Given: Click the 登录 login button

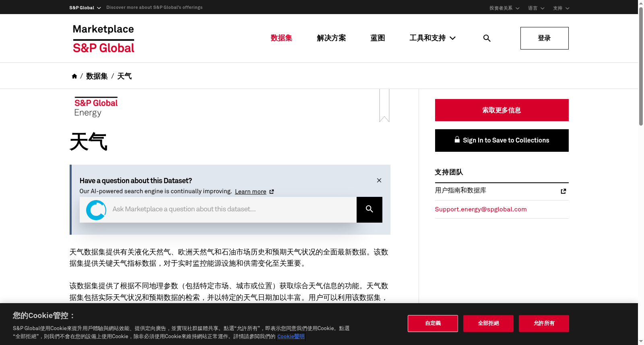Looking at the screenshot, I should [x=545, y=38].
